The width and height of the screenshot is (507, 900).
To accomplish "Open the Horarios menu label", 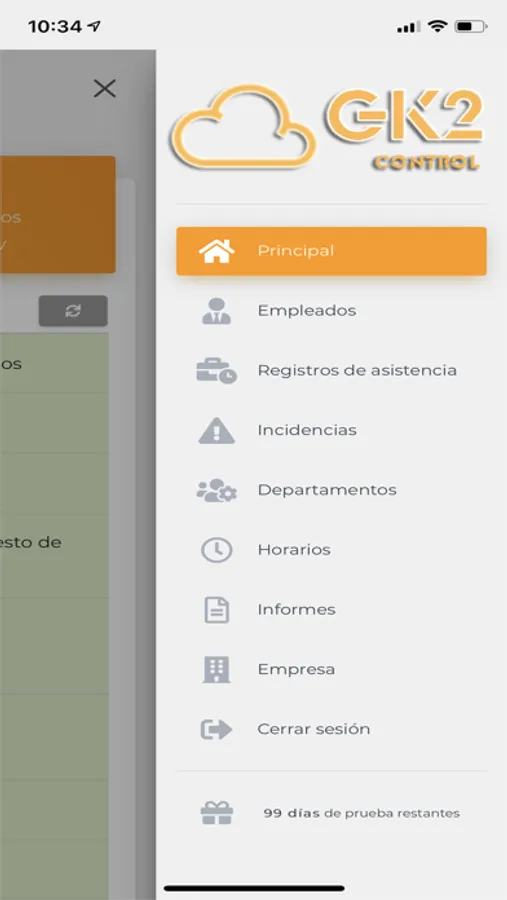I will tap(294, 549).
